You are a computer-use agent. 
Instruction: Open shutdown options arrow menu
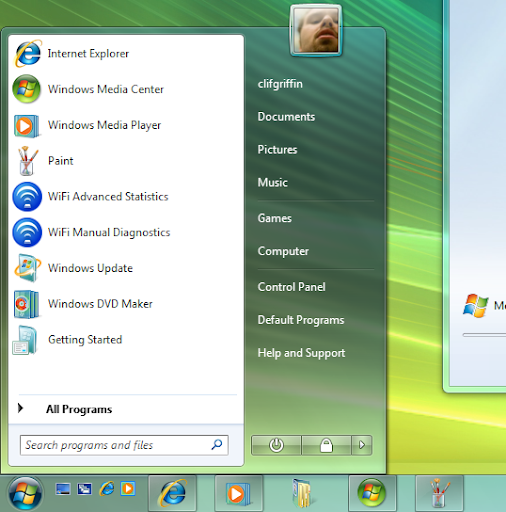[x=362, y=445]
